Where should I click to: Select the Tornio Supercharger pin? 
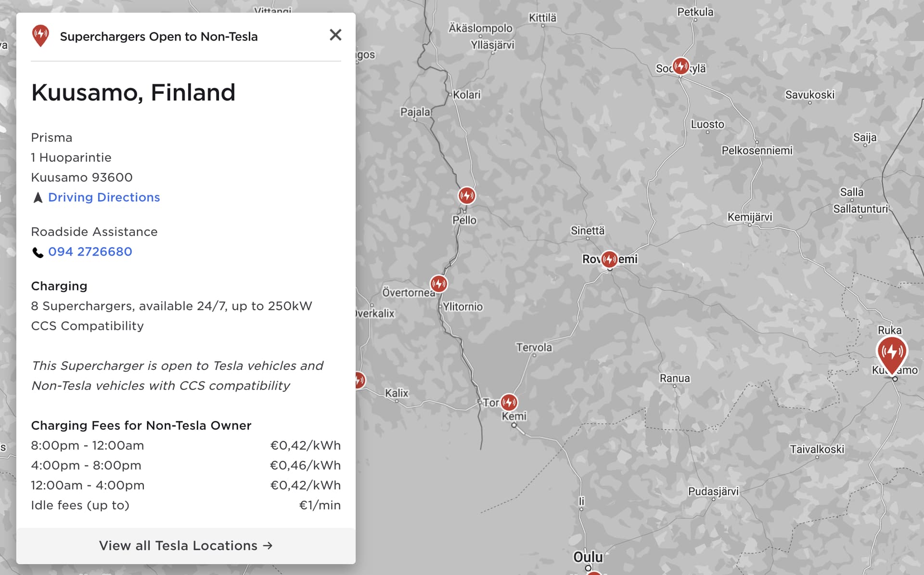(x=509, y=402)
